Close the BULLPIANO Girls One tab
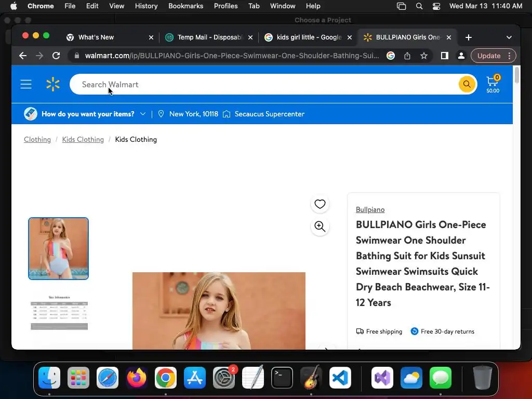Viewport: 532px width, 399px height. 448,37
